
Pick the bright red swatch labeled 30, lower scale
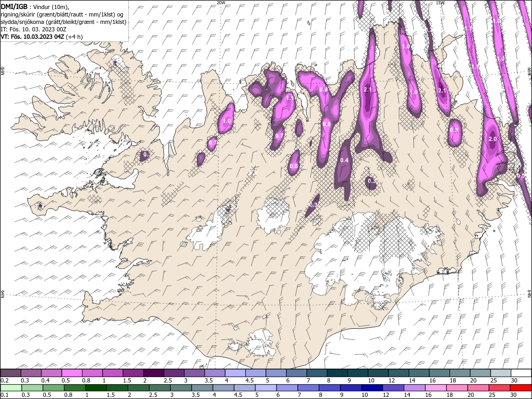pos(521,388)
